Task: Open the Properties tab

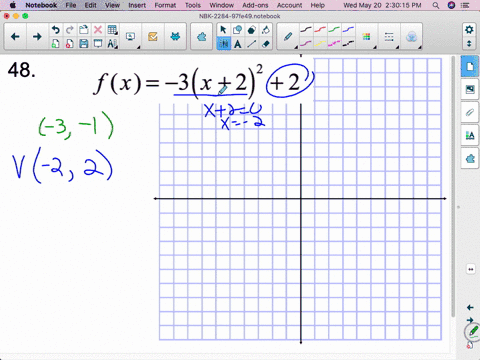Action: [470, 135]
